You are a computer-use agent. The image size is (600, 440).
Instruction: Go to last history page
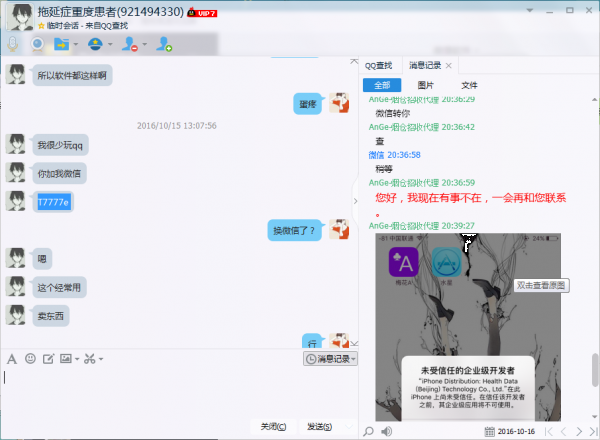593,432
